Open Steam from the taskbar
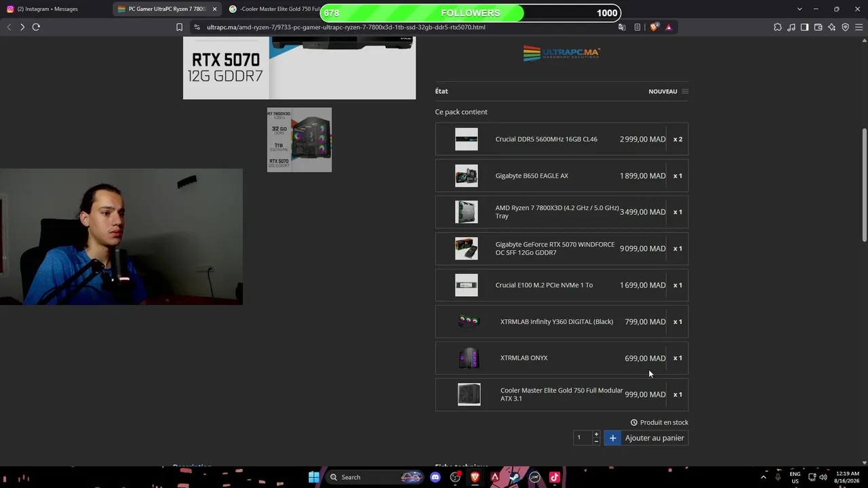This screenshot has width=868, height=488. [x=515, y=477]
